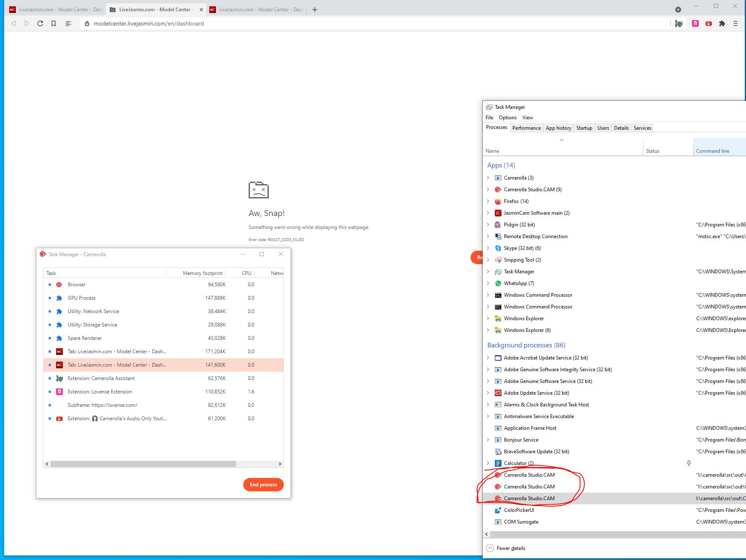
Task: Select Utility: Storage Service row
Action: pos(163,325)
